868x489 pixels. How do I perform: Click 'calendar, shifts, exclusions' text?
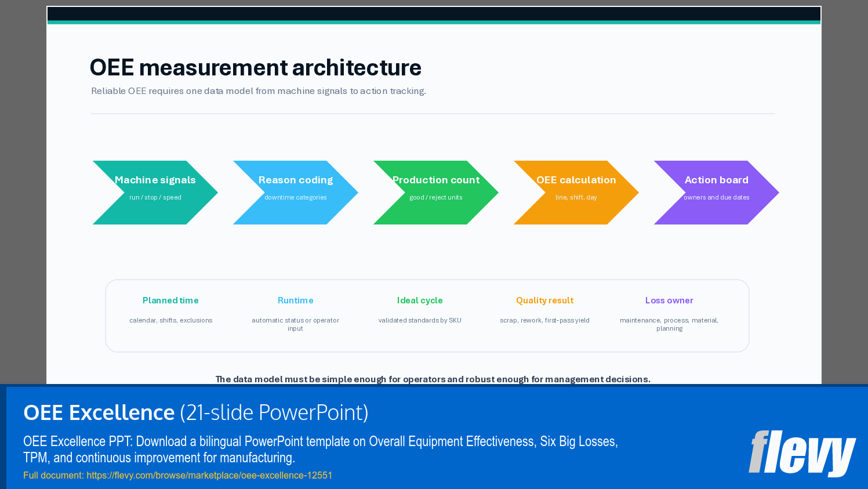click(171, 320)
